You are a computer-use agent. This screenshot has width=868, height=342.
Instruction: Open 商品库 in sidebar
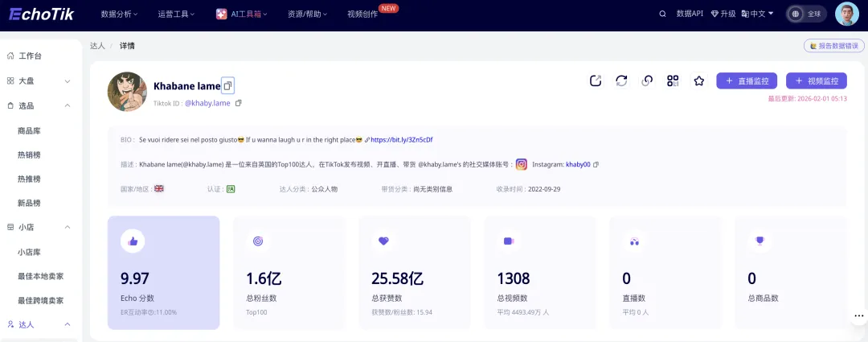pyautogui.click(x=29, y=131)
